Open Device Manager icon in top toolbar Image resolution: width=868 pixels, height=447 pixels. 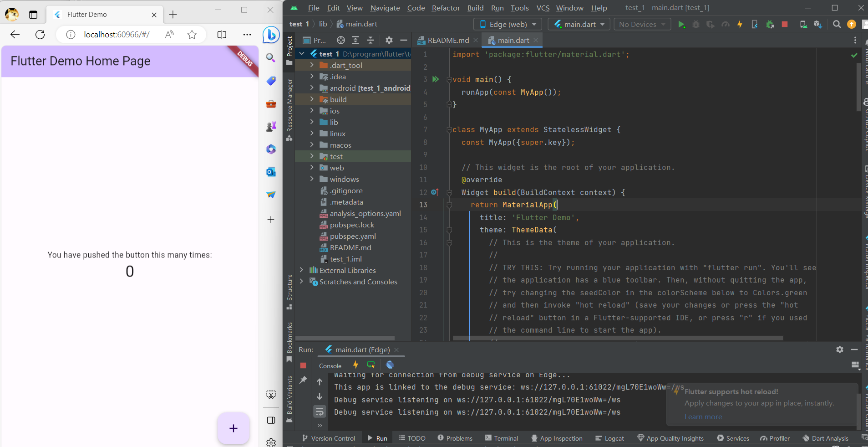[x=803, y=24]
